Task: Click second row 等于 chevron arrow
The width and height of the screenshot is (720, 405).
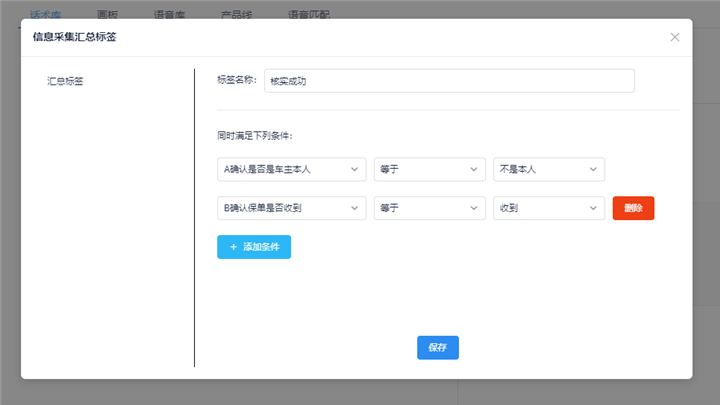Action: (x=473, y=208)
